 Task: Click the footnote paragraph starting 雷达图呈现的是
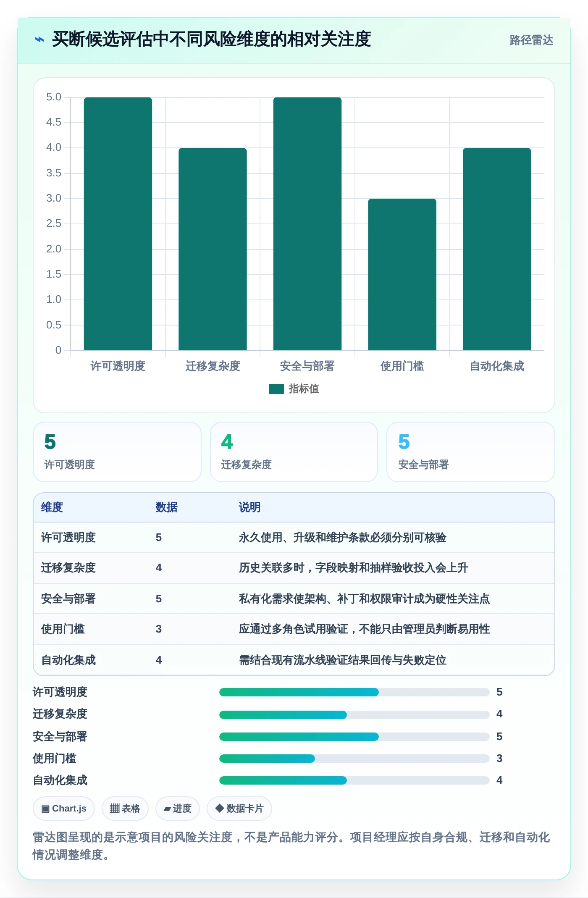(291, 846)
